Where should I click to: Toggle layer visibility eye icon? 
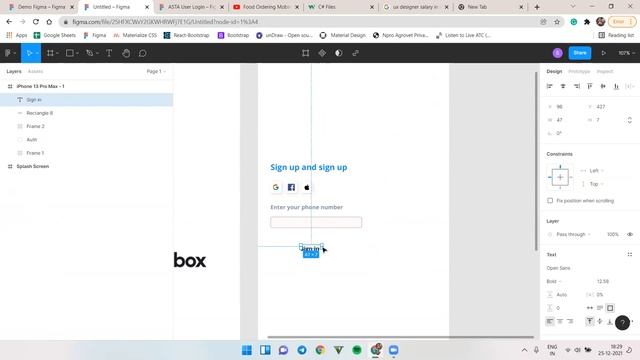[630, 234]
